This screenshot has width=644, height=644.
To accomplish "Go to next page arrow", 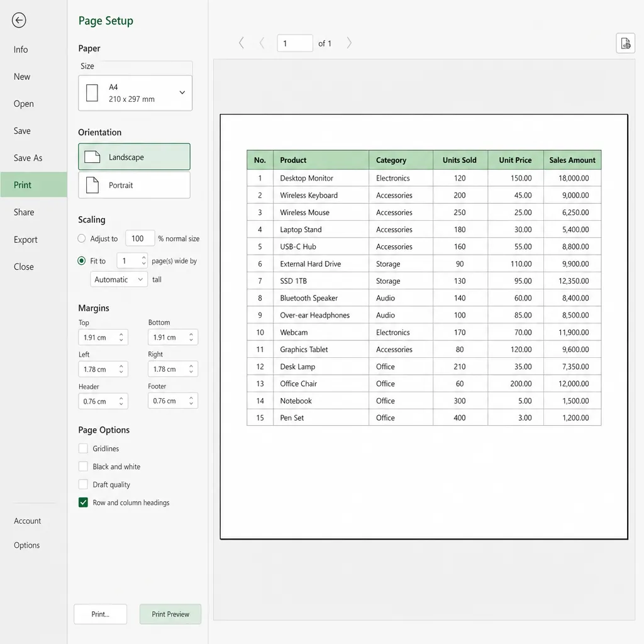I will point(349,43).
